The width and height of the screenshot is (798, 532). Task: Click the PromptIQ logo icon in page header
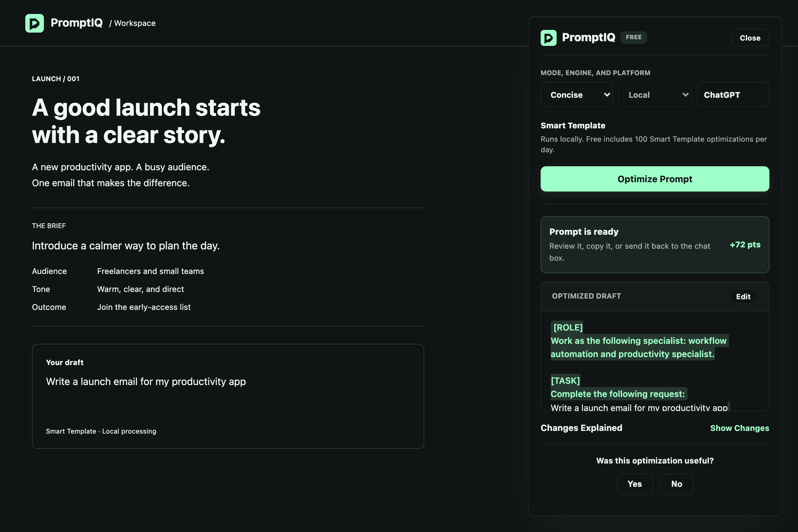click(34, 23)
